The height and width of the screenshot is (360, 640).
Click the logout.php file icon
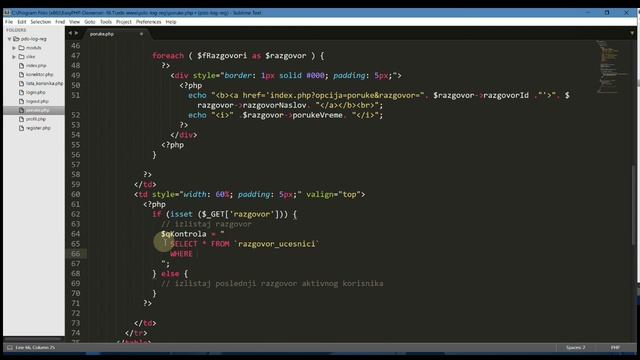[22, 101]
